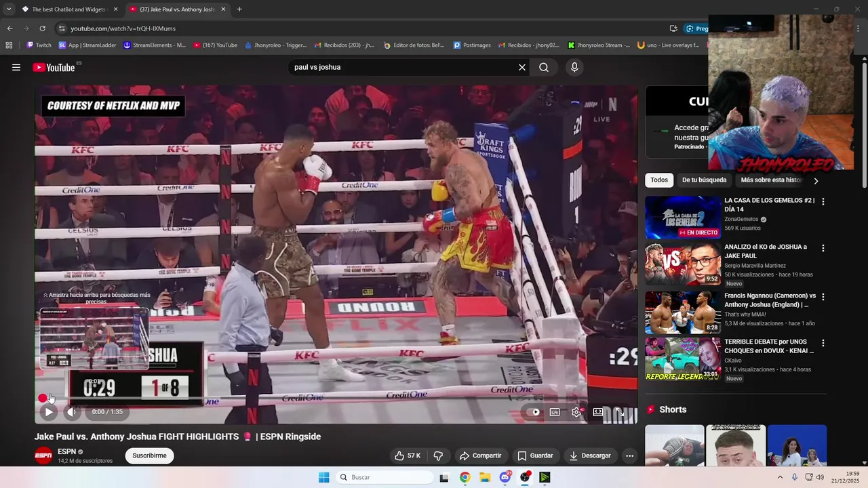This screenshot has width=868, height=488.
Task: Click the magnifier search button
Action: pos(544,67)
